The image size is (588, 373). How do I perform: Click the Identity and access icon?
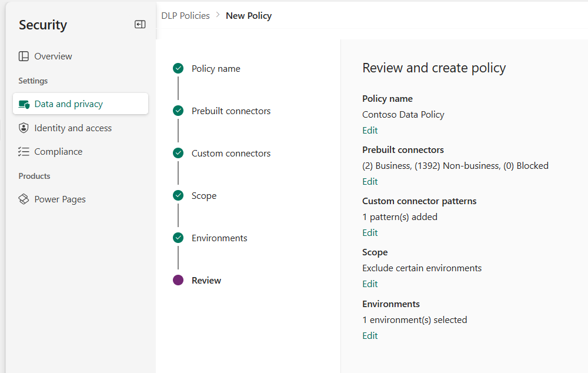pos(24,128)
